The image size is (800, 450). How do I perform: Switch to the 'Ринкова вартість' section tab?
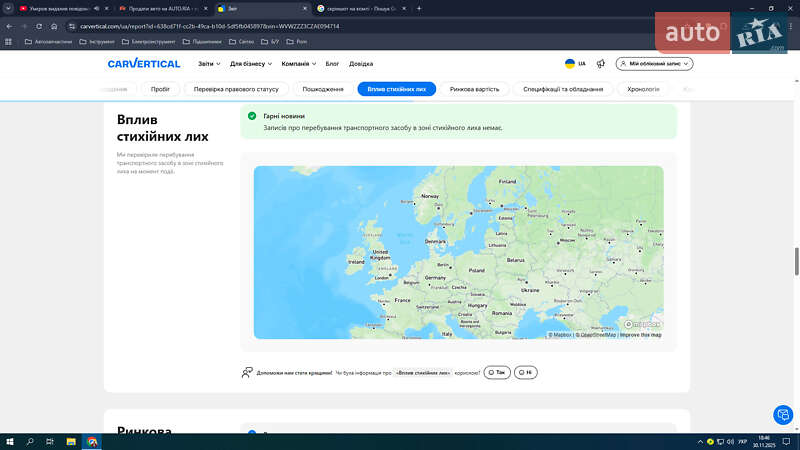475,89
